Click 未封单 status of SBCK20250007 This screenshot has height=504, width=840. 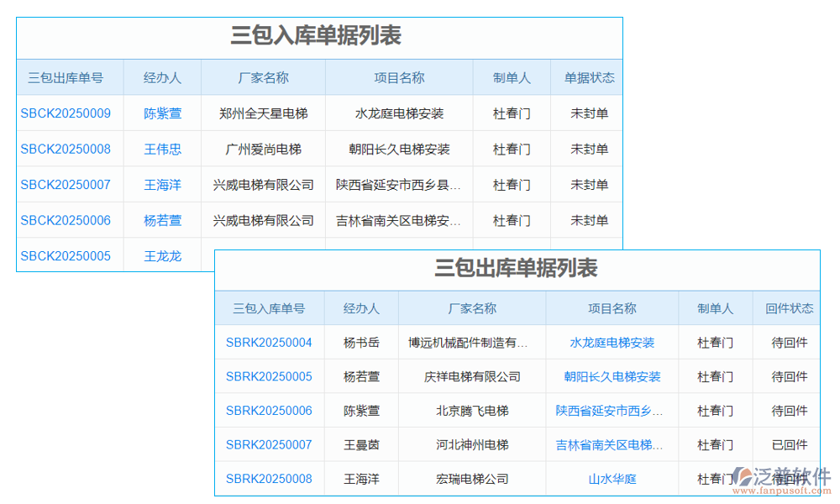point(588,185)
